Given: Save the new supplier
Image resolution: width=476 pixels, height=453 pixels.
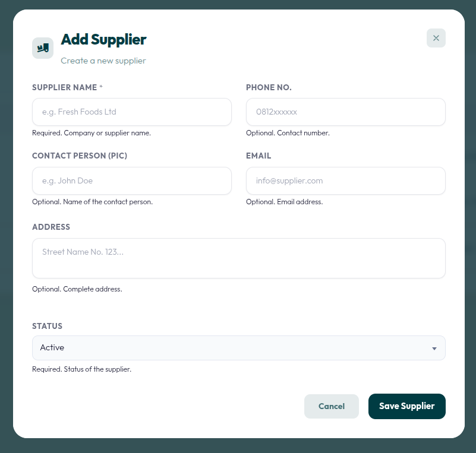Looking at the screenshot, I should pyautogui.click(x=407, y=406).
